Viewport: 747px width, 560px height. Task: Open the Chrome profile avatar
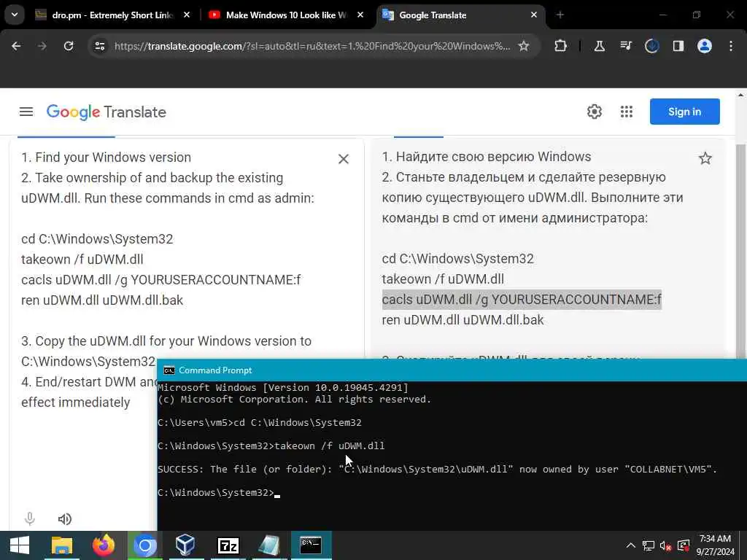[705, 46]
